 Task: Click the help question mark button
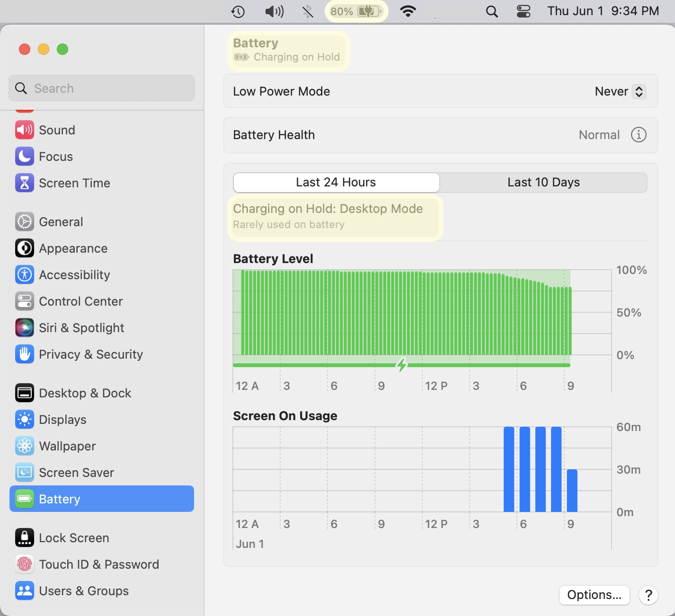(x=648, y=595)
